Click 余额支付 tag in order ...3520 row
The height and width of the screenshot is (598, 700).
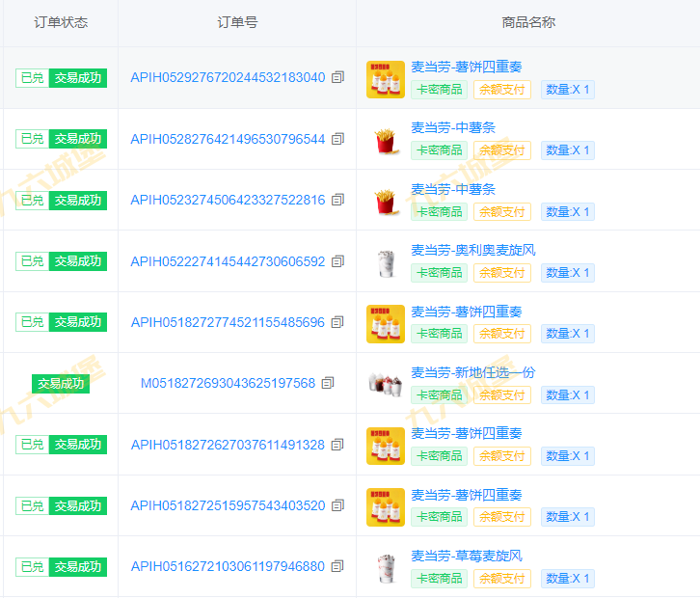tap(502, 517)
